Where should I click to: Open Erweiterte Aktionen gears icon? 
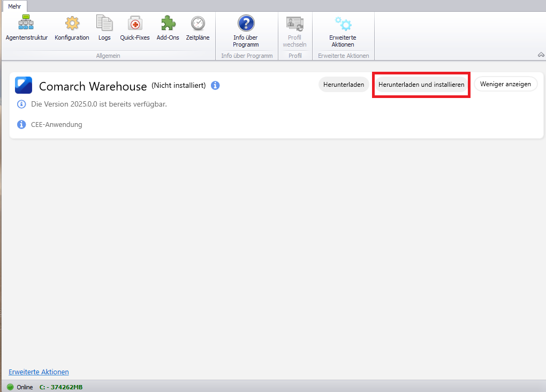pos(343,24)
